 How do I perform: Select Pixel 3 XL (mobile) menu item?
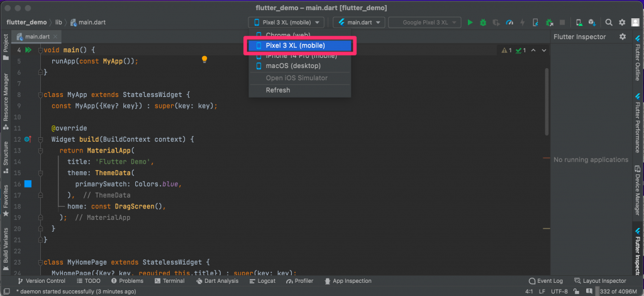299,45
